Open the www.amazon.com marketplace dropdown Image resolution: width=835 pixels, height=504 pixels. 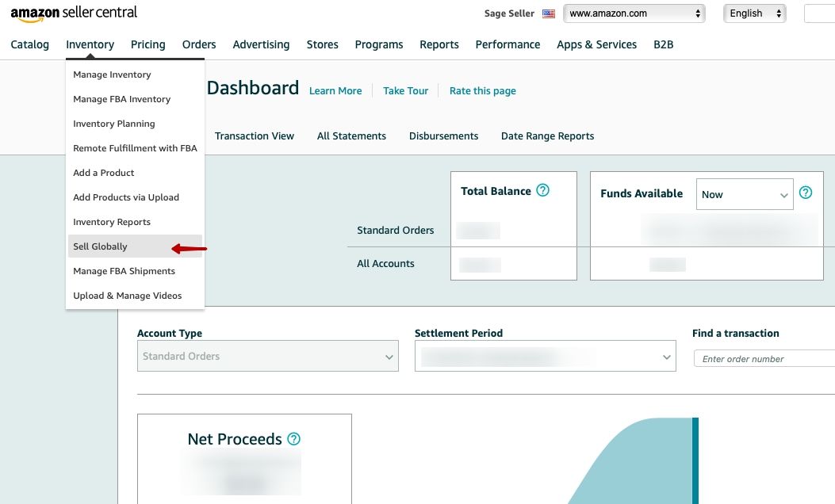[634, 13]
